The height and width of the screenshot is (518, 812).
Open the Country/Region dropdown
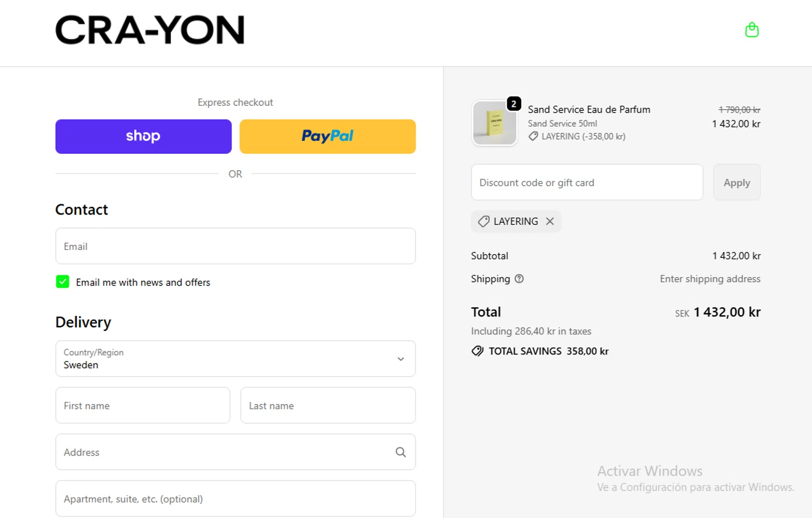coord(235,359)
